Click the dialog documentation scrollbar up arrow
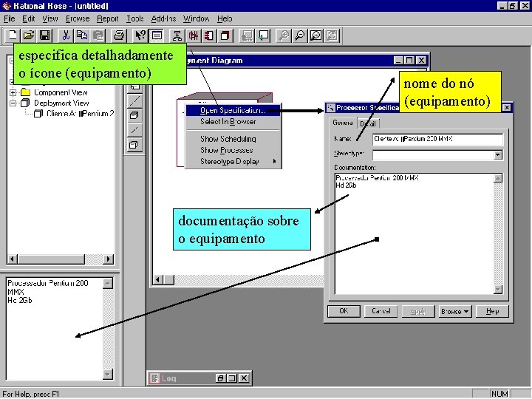Viewport: 532px width, 399px height. coord(498,178)
